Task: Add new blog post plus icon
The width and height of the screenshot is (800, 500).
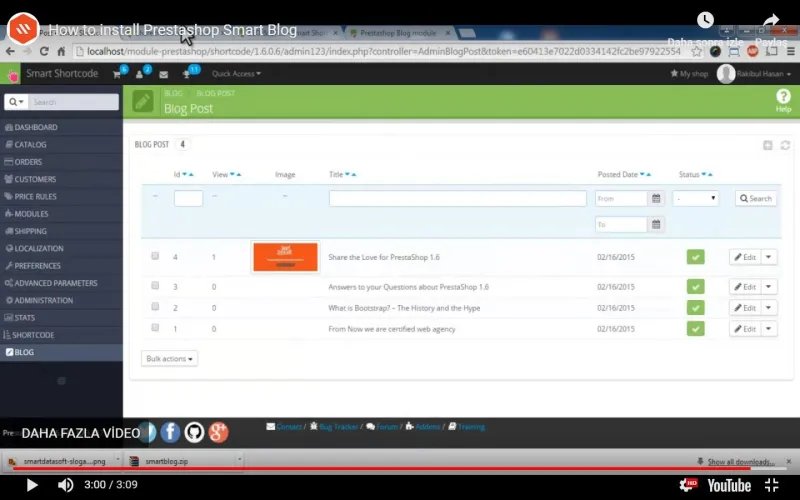Action: pos(767,145)
